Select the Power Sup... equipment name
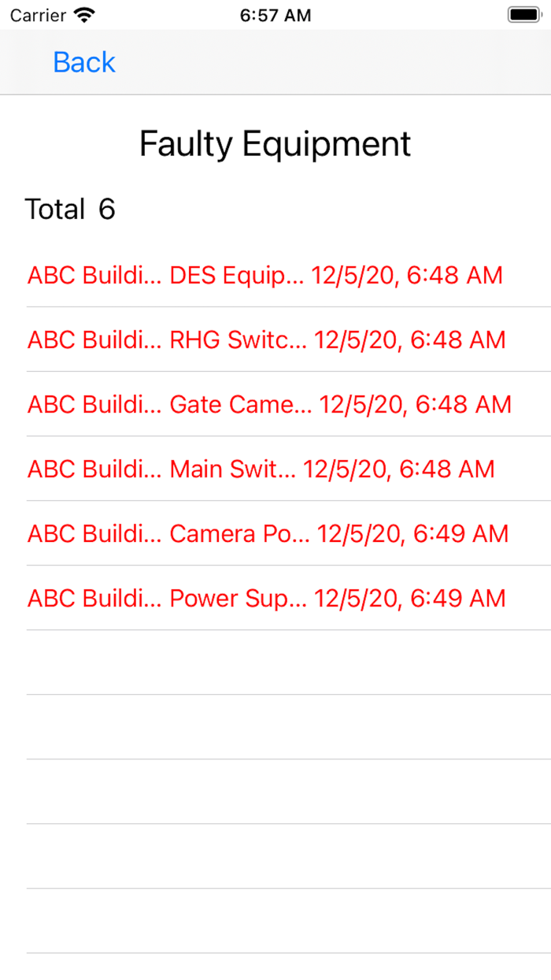Image resolution: width=551 pixels, height=980 pixels. [x=238, y=598]
